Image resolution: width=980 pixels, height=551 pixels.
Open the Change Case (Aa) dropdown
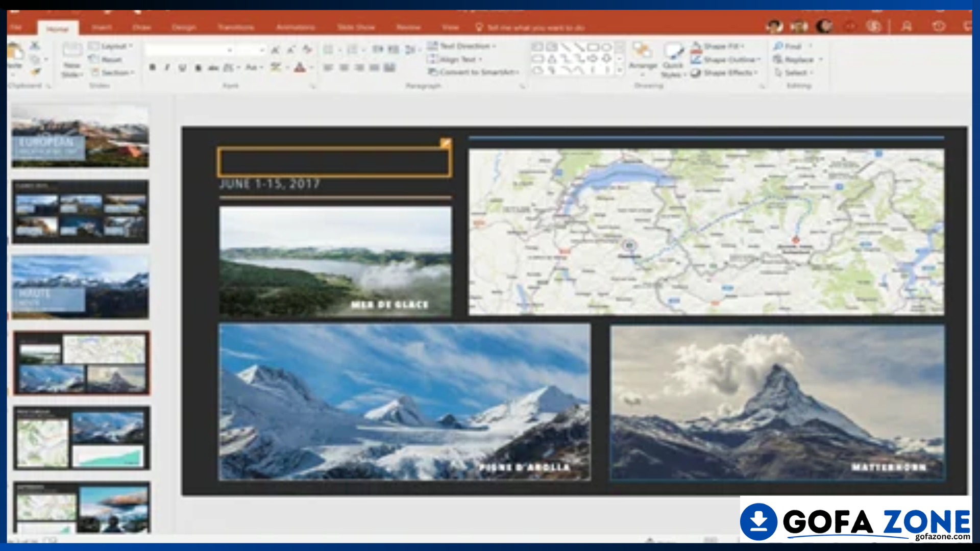(x=254, y=67)
